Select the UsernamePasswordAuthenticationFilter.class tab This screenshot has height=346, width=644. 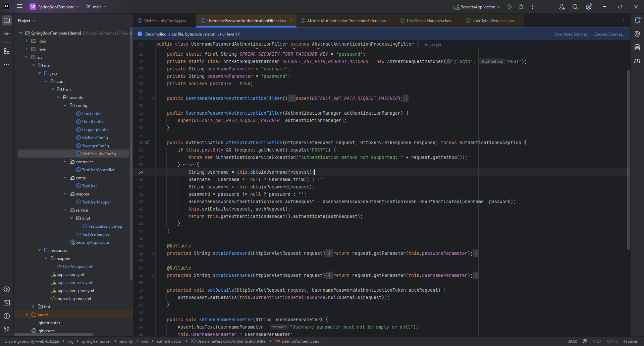click(x=247, y=20)
